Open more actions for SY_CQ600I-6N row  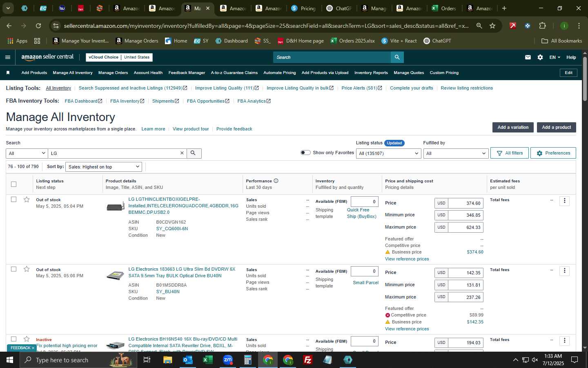pyautogui.click(x=564, y=201)
